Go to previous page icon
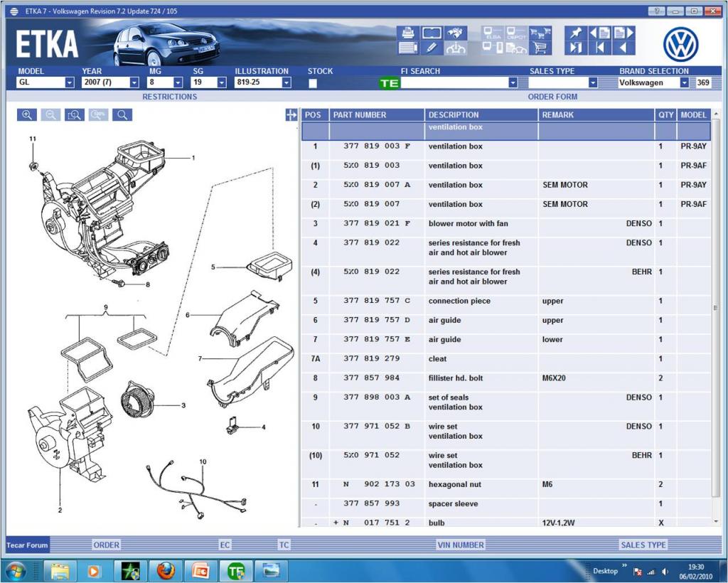 599,33
